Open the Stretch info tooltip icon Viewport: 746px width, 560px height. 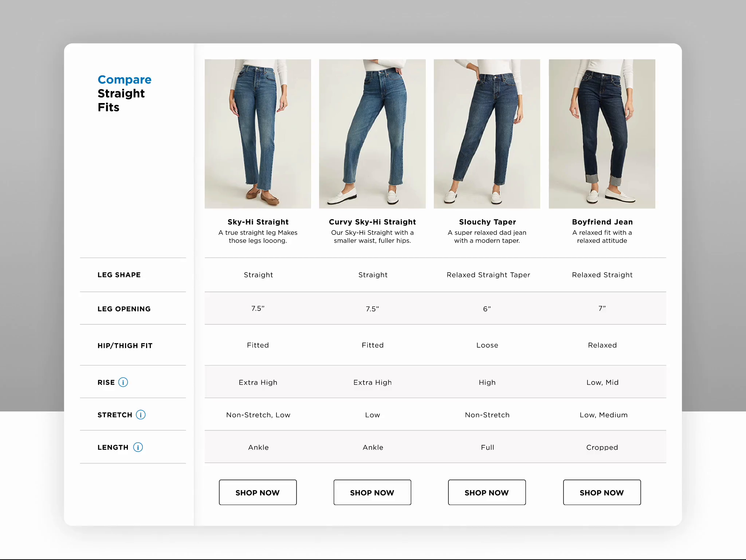(x=141, y=415)
